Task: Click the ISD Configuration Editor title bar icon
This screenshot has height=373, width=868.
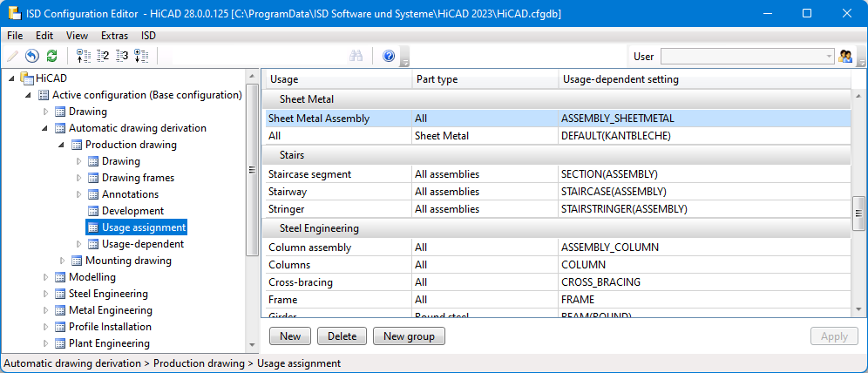Action: [x=15, y=13]
